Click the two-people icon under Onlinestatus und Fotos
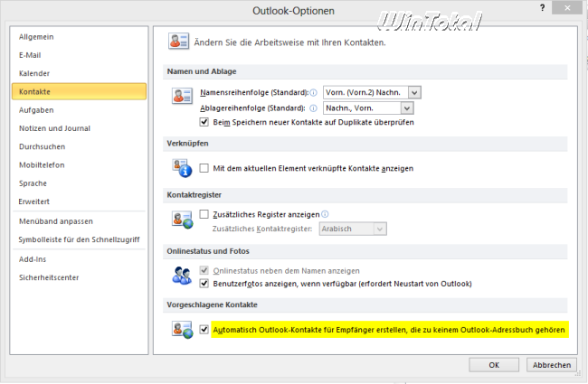 (182, 276)
